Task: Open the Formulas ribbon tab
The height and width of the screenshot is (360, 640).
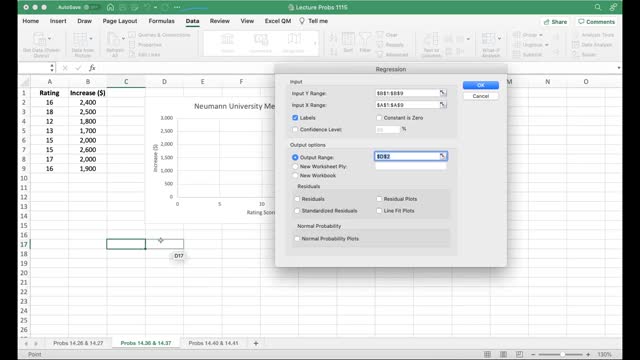Action: click(x=162, y=21)
